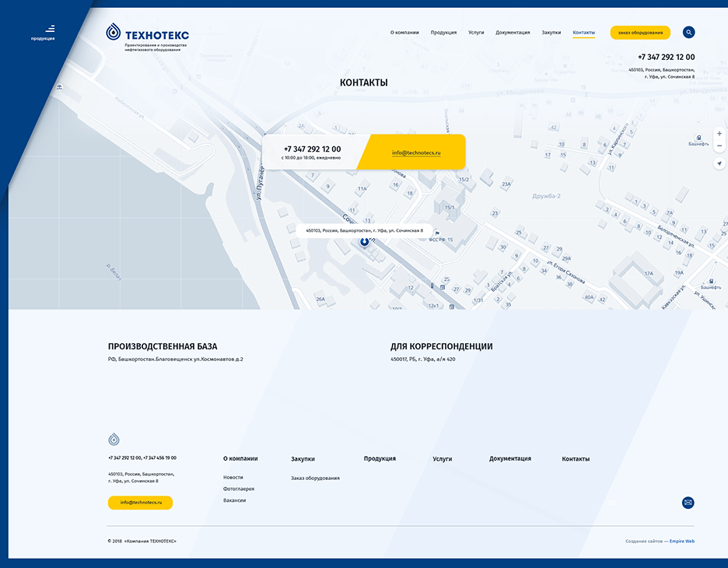Open the search magnifier icon
This screenshot has width=728, height=568.
coord(688,32)
